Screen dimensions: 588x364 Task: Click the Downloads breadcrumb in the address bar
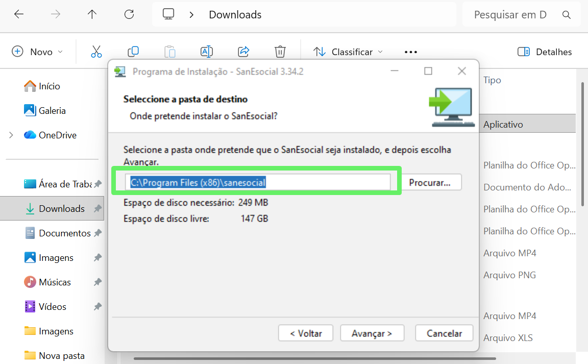(x=235, y=15)
